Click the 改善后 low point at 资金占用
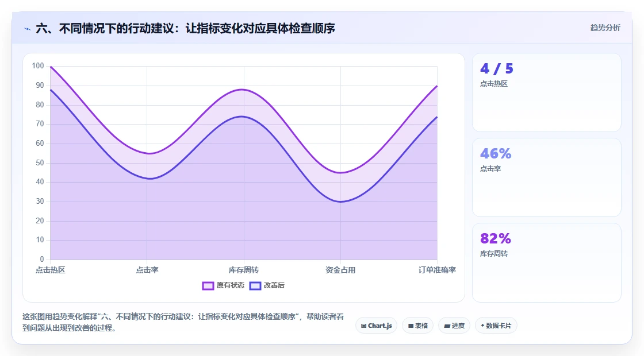This screenshot has height=356, width=644. pos(340,202)
